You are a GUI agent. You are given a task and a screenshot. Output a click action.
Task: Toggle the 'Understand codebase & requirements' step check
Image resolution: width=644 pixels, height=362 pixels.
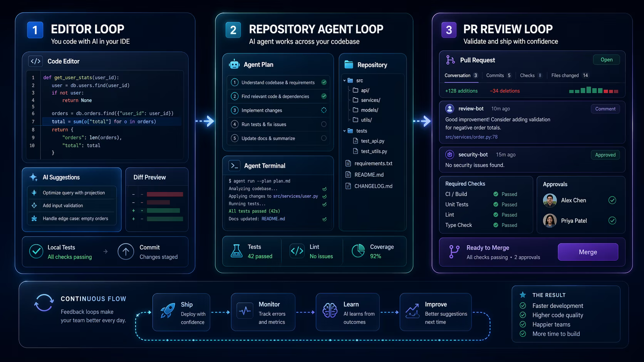(324, 82)
